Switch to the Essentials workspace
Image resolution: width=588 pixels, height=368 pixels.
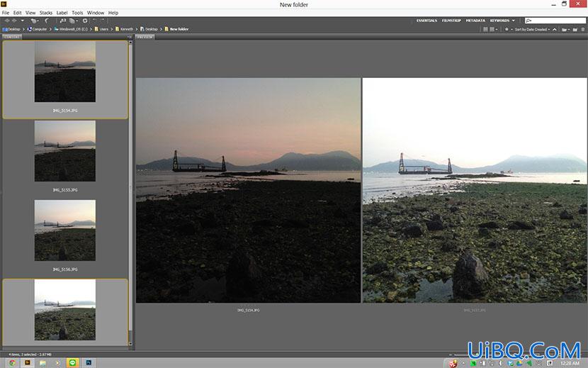click(x=426, y=21)
